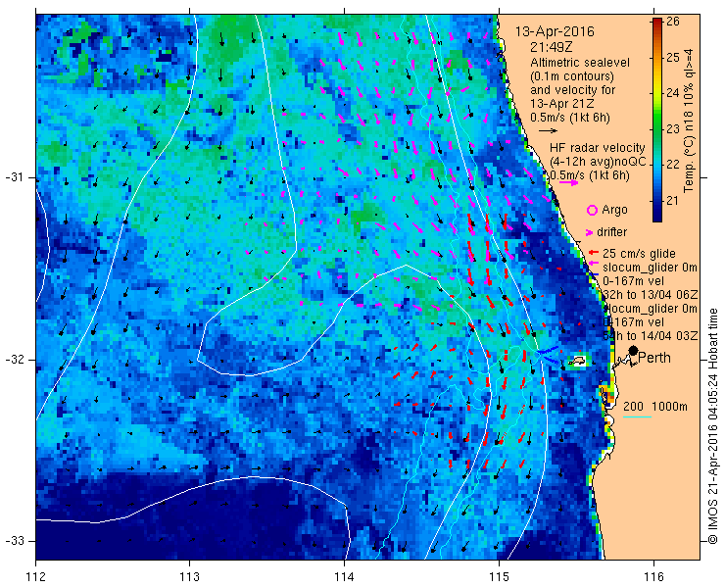This screenshot has width=725, height=588.
Task: Click the temperature colorbar near 26
Action: point(657,22)
